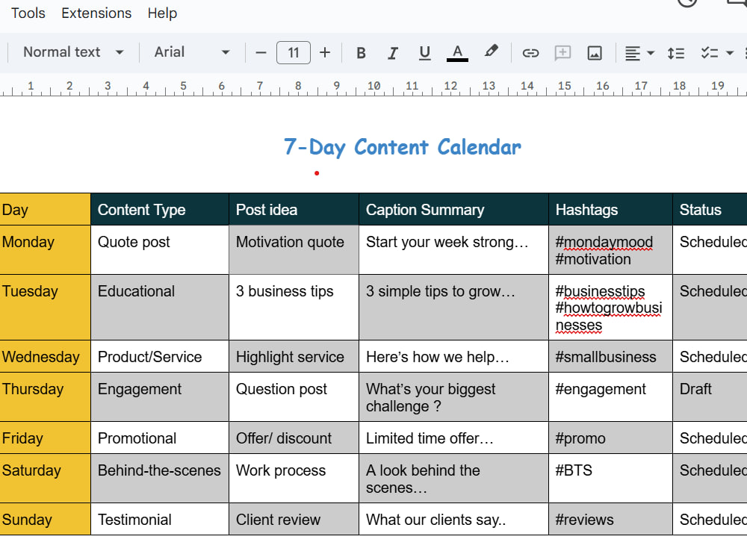This screenshot has width=747, height=560.
Task: Click the Status header cell
Action: 710,210
